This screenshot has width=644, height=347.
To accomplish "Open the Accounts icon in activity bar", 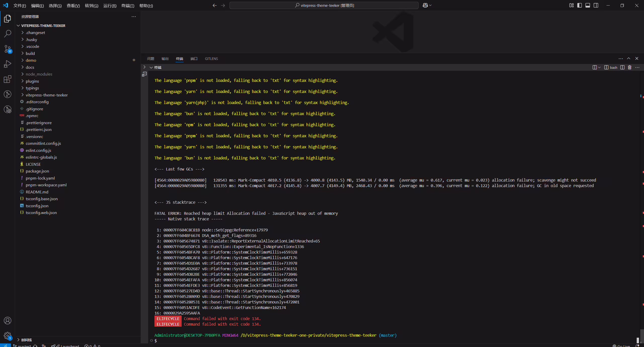I will pyautogui.click(x=8, y=321).
